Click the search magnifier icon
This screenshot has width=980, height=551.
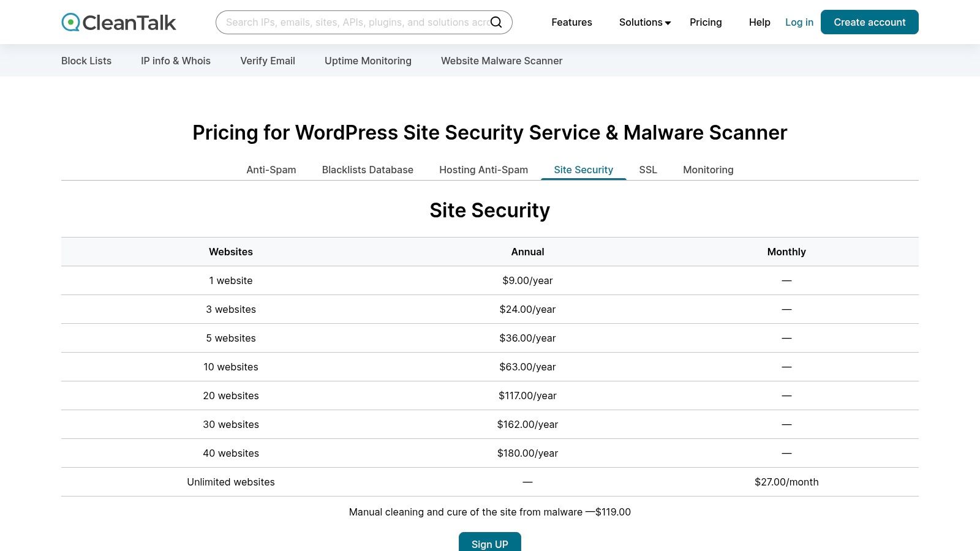coord(497,22)
